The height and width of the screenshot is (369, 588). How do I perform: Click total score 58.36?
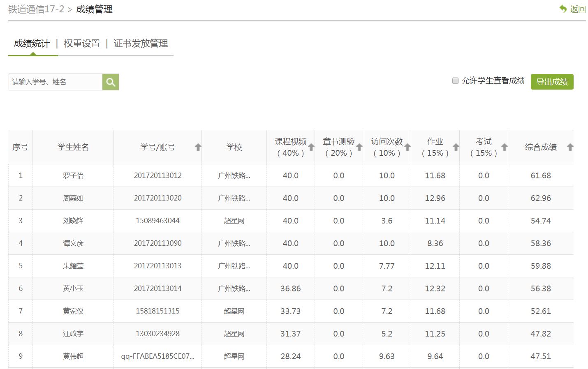(x=541, y=243)
